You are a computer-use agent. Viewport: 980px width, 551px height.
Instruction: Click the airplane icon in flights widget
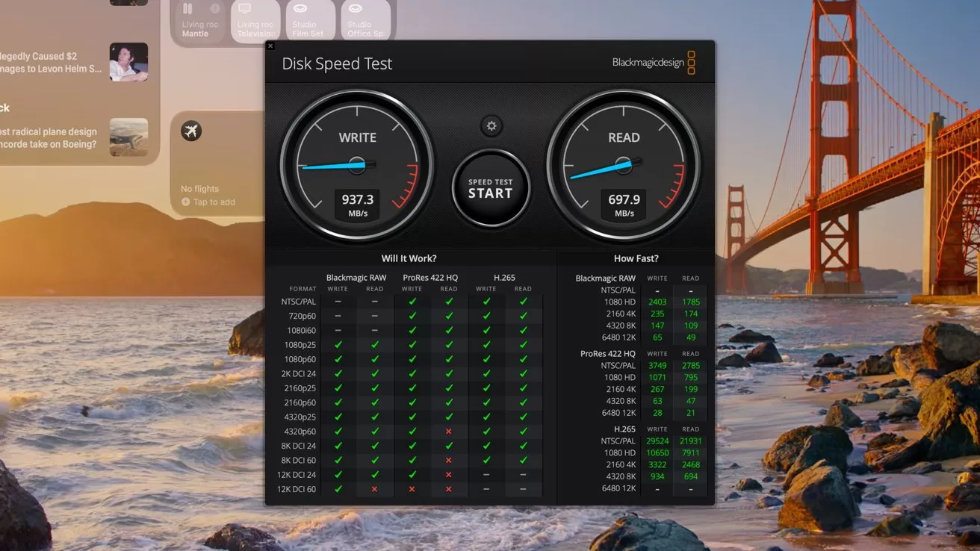191,131
